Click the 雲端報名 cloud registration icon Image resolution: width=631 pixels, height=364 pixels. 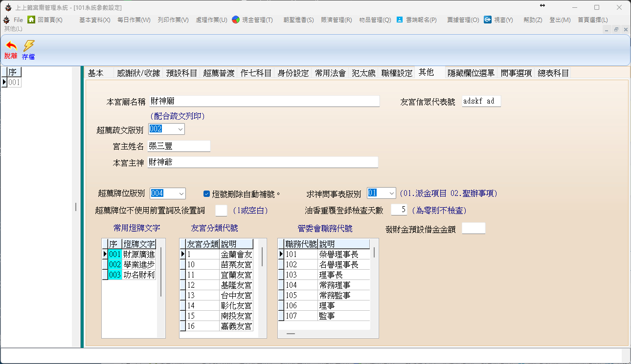(400, 20)
